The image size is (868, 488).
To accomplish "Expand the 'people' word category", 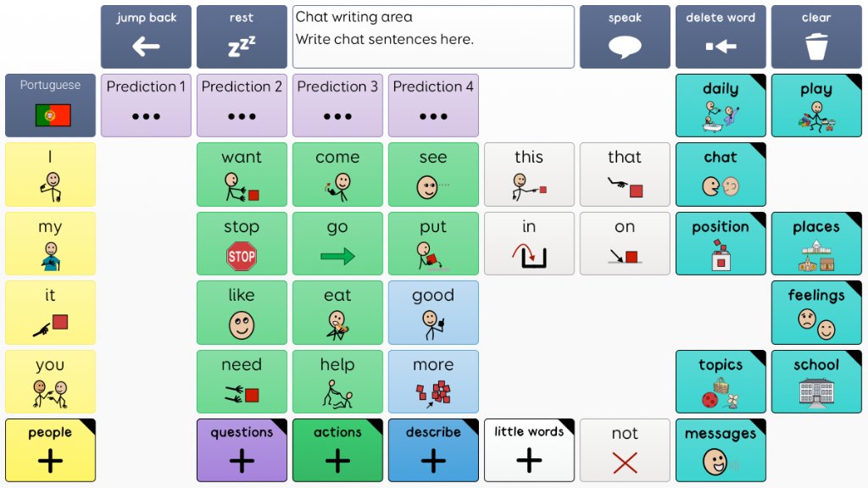I will tap(50, 450).
